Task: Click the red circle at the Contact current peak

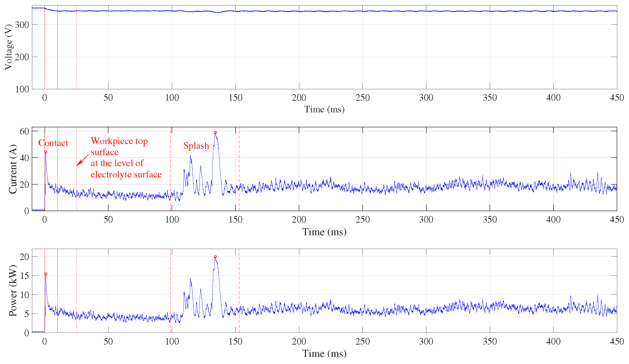Action: point(46,152)
